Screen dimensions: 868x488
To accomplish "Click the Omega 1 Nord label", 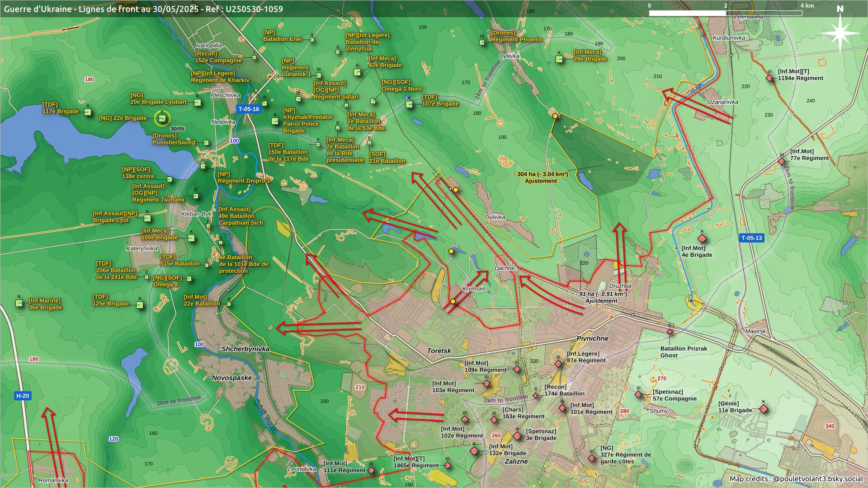I will click(401, 86).
